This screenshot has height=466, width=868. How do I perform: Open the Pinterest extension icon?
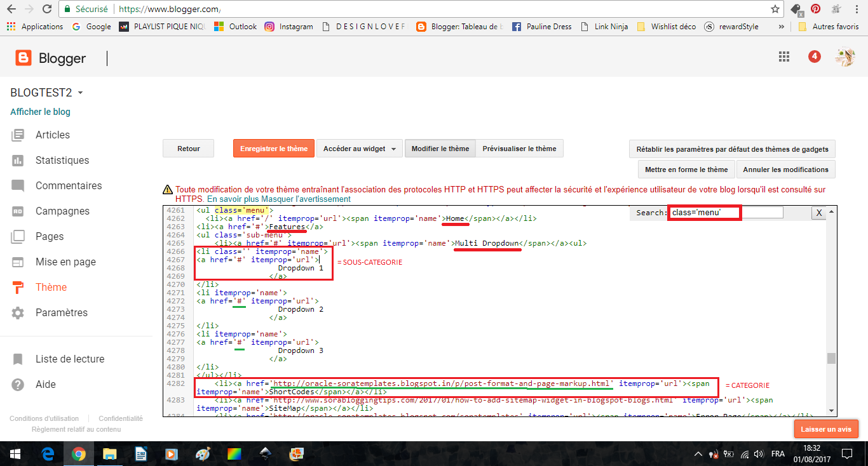pos(815,10)
